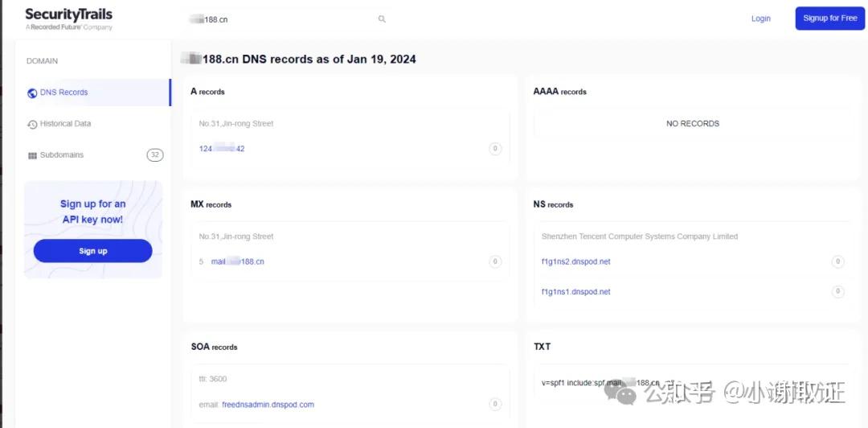Click the Sign up API key button

(93, 250)
